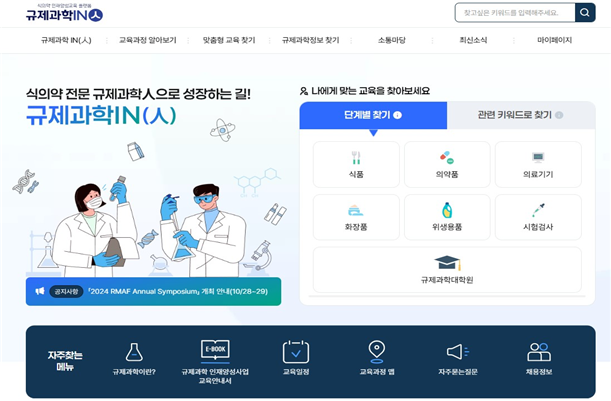Open the E-BOOK 교육안내서 shortcut
The image size is (611, 401).
(215, 362)
